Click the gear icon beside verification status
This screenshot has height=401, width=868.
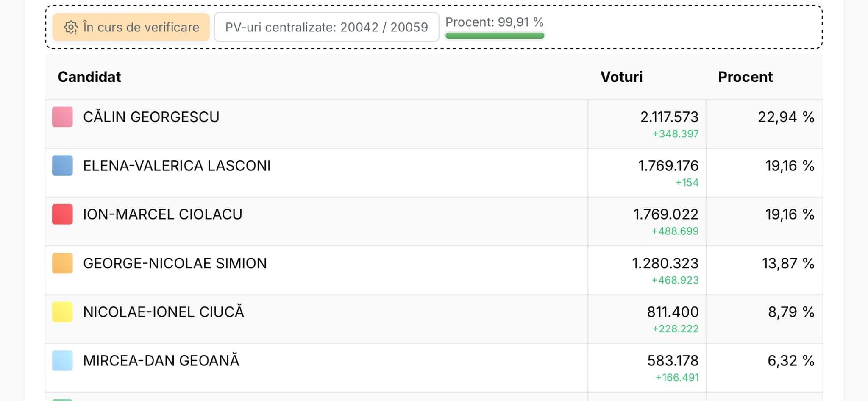71,27
